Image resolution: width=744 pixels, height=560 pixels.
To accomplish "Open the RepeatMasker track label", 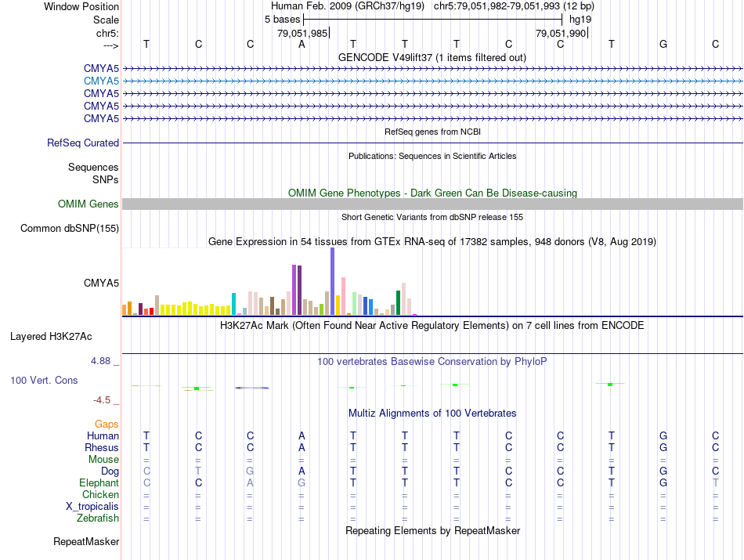I will click(86, 541).
